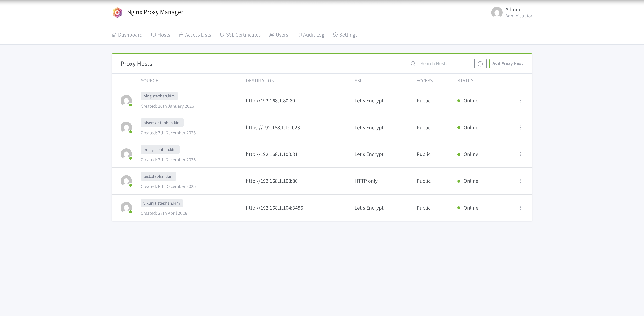The image size is (644, 316).
Task: Open actions menu for blog.stephan.kim row
Action: [521, 101]
